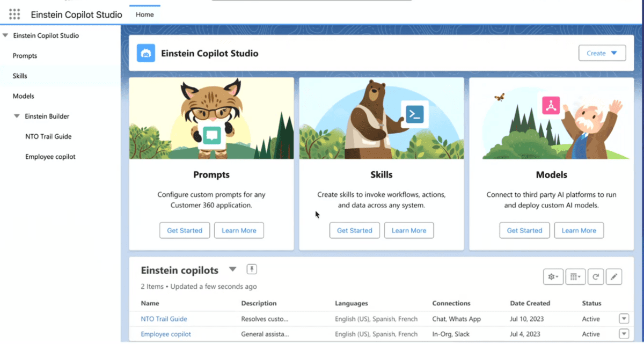
Task: Click the Models card Einstein illustration
Action: pos(551,118)
